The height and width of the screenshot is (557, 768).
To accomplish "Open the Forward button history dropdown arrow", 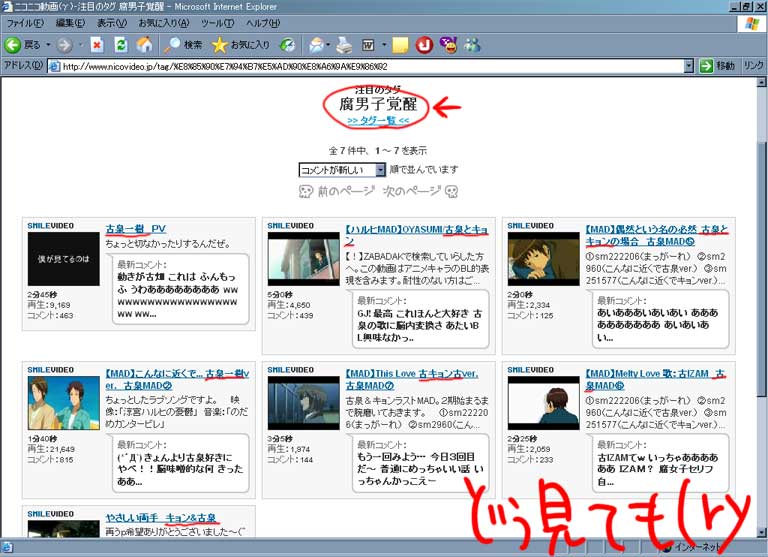I will [81, 45].
